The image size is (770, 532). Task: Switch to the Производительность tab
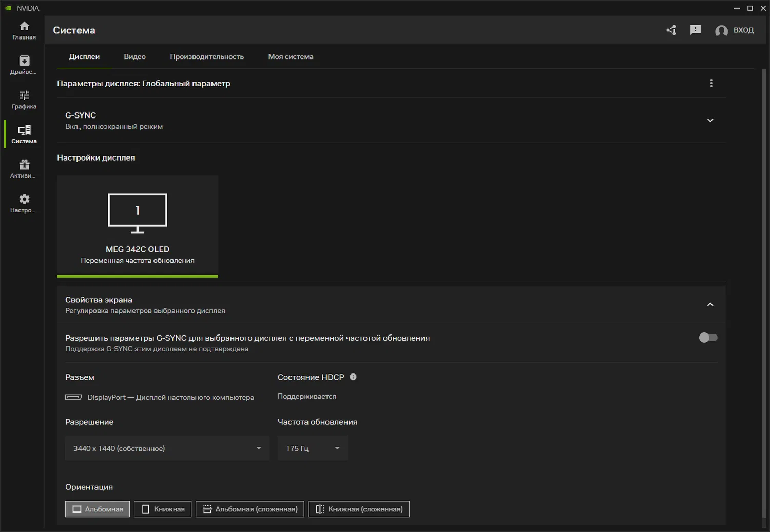[x=207, y=57]
